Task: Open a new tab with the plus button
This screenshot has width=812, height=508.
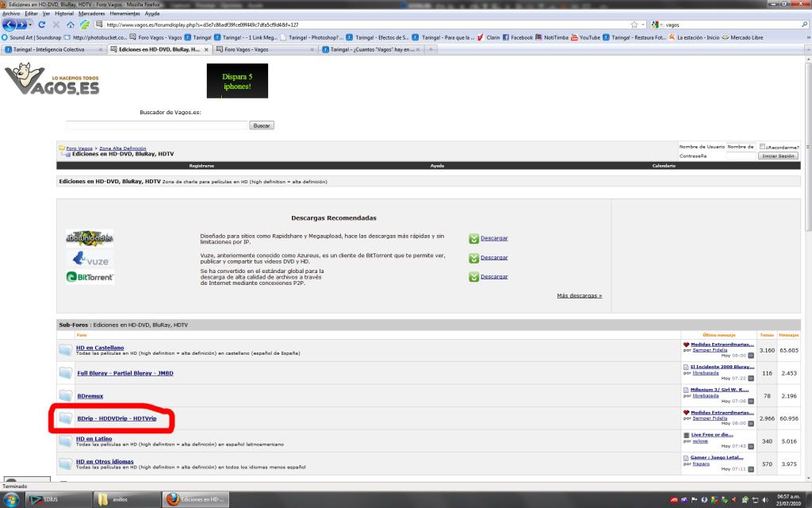Action: [x=431, y=49]
